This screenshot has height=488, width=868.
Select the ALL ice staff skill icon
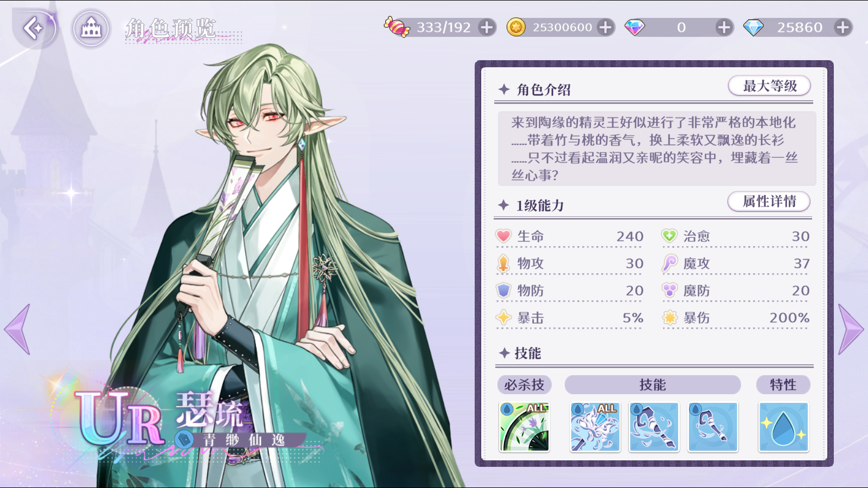tap(595, 427)
